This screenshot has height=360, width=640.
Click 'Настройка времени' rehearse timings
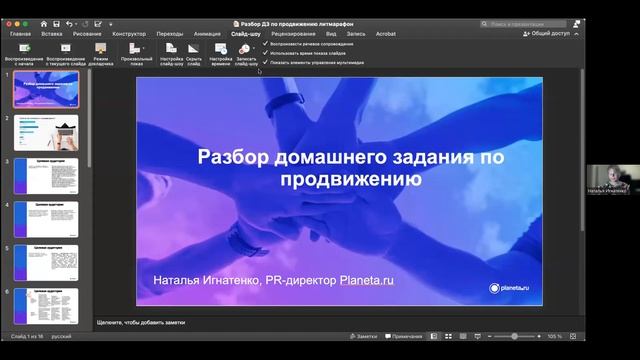[x=221, y=55]
